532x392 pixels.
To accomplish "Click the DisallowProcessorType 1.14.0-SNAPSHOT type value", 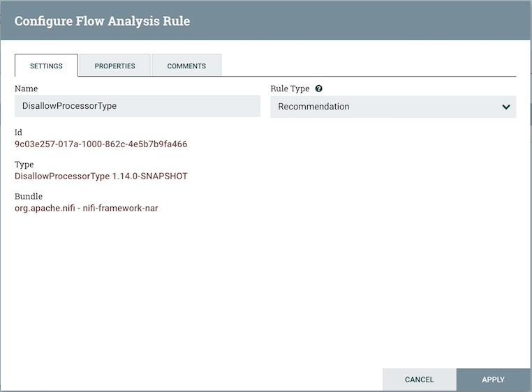I will 101,176.
